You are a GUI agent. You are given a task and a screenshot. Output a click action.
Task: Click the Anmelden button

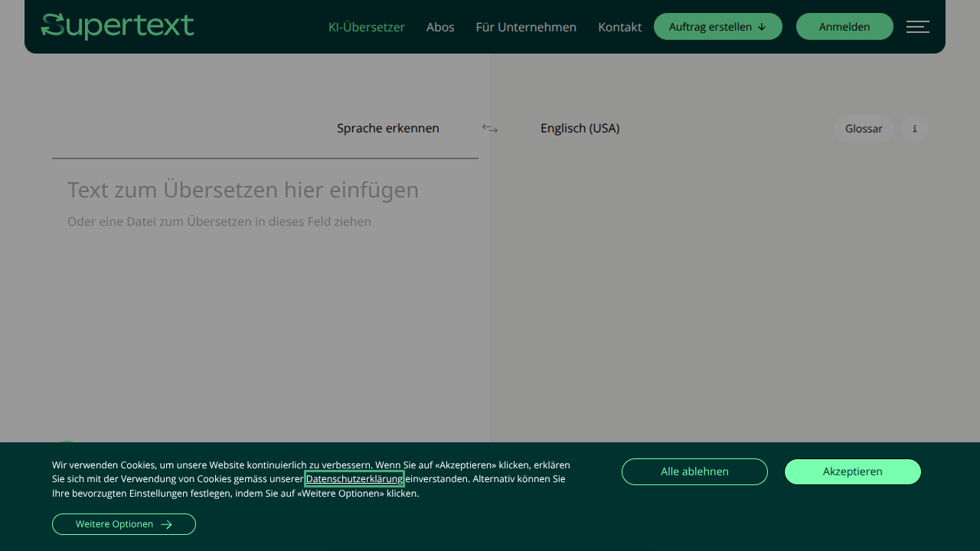844,27
